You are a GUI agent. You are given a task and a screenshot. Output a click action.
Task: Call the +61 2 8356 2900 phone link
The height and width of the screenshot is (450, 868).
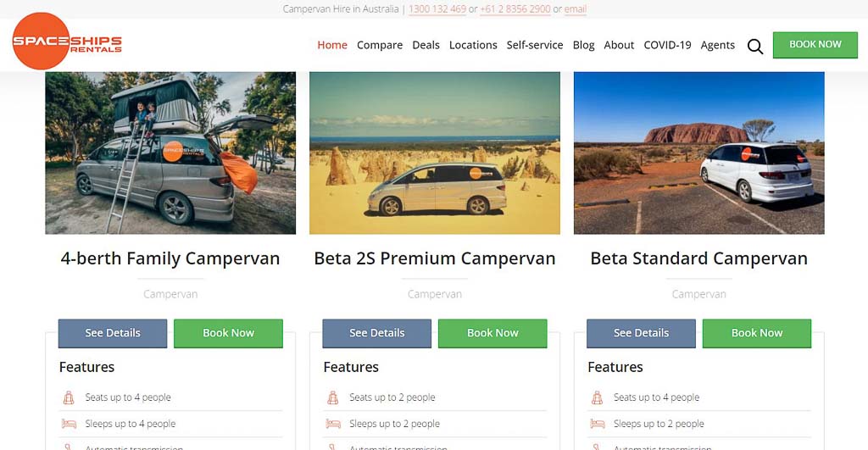pyautogui.click(x=515, y=8)
